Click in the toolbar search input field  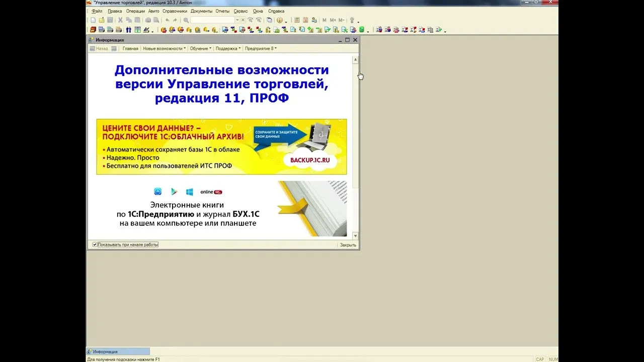click(212, 20)
